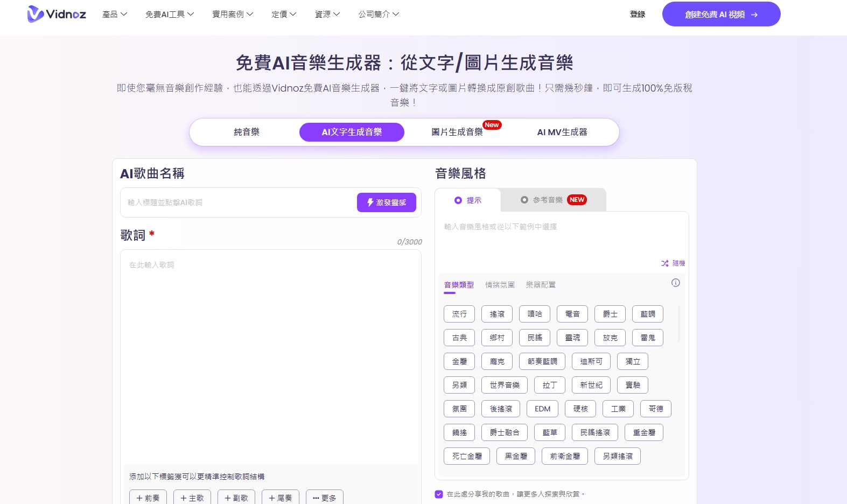Select the 死亡金屬 genre tag

(x=467, y=456)
